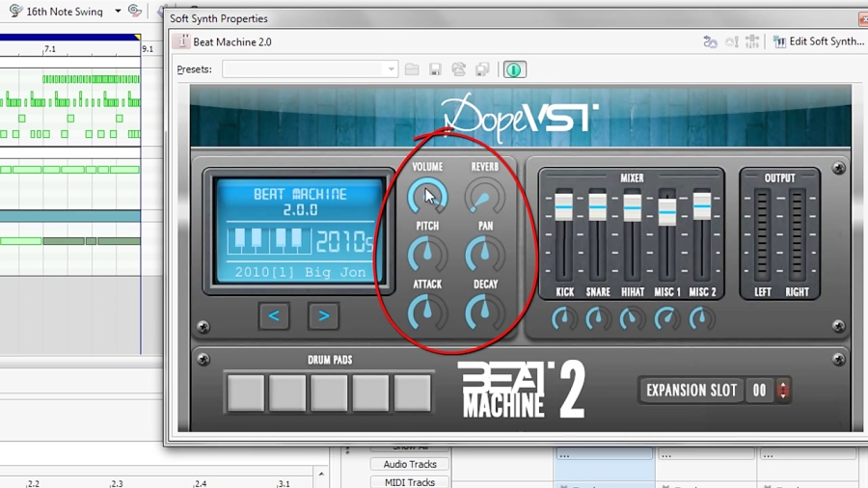Click the kit name display 2010[1] Big Jon
The width and height of the screenshot is (868, 488).
pyautogui.click(x=300, y=272)
